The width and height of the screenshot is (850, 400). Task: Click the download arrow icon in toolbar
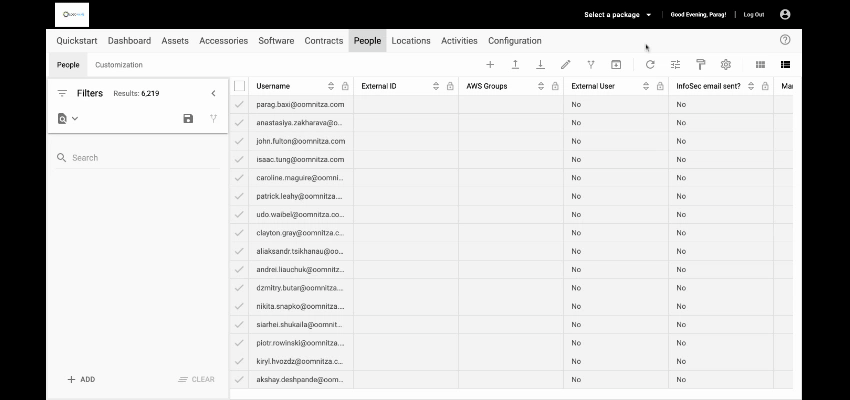pos(540,65)
